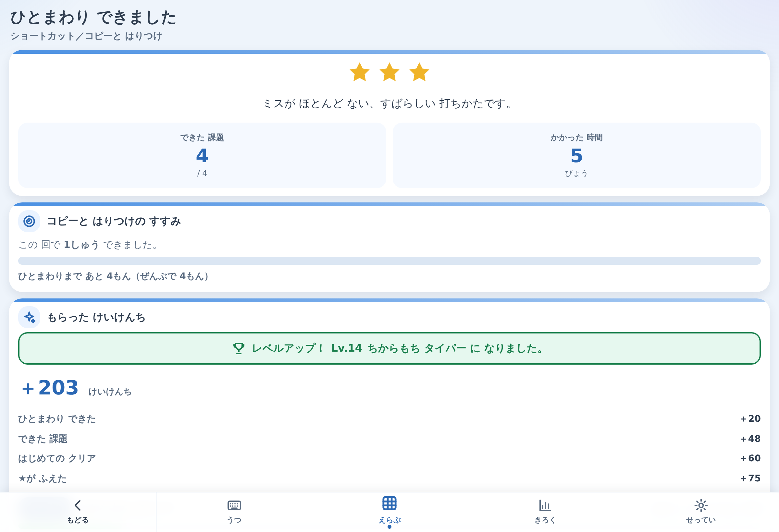Viewport: 779px width, 532px height.
Task: Click the レベルアップ Lv.14 banner
Action: (x=389, y=348)
